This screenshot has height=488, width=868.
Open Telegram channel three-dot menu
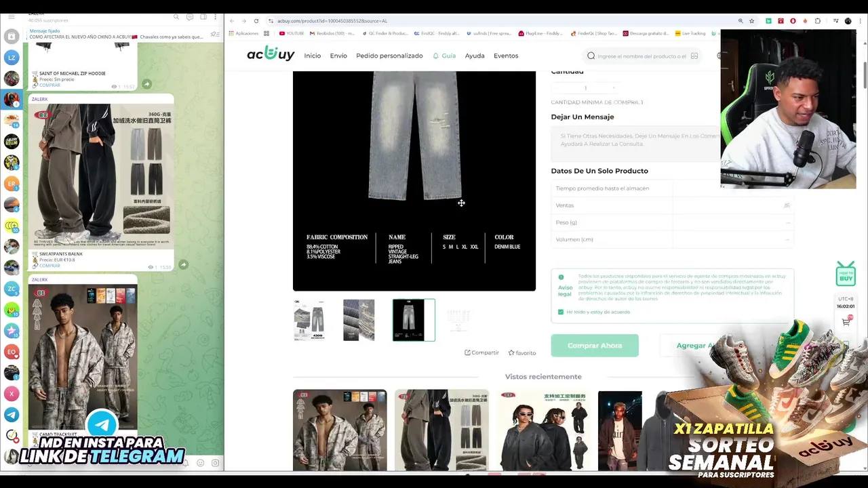click(x=215, y=16)
